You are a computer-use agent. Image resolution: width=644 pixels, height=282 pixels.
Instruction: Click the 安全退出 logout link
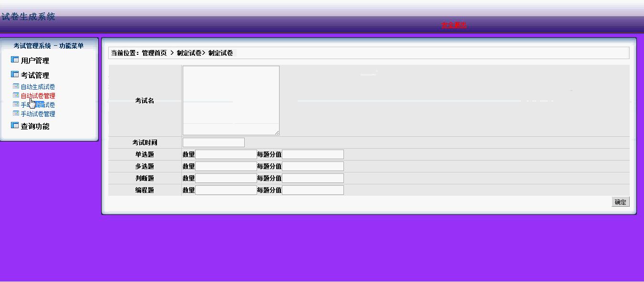point(454,25)
